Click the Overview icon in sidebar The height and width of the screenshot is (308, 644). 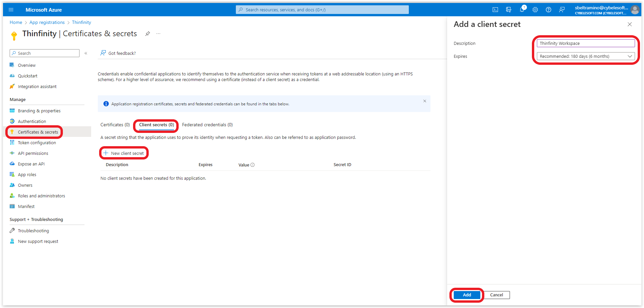(12, 65)
